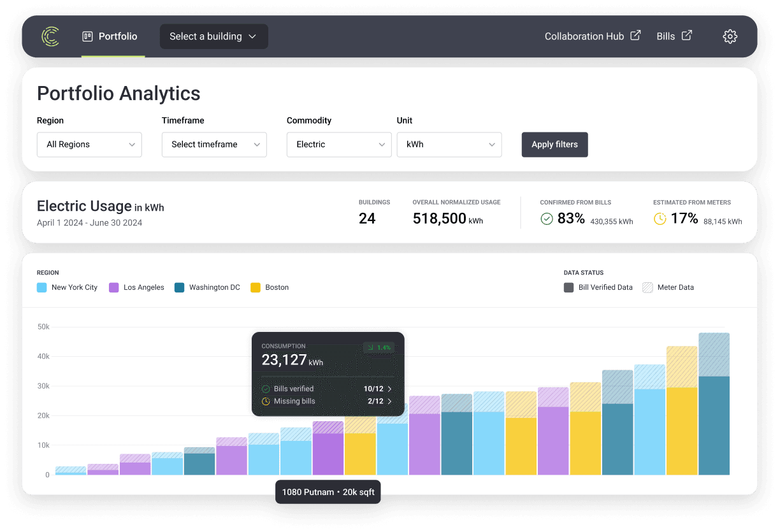Open the settings gear icon
Viewport: 780px width, 532px height.
pyautogui.click(x=730, y=36)
